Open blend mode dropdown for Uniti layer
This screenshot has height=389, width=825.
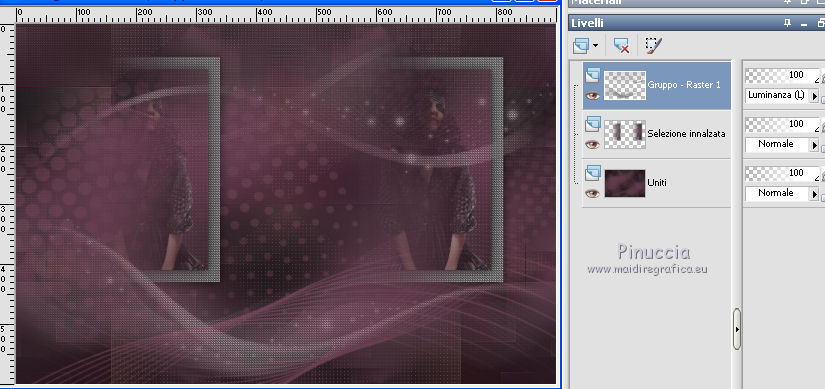click(814, 193)
